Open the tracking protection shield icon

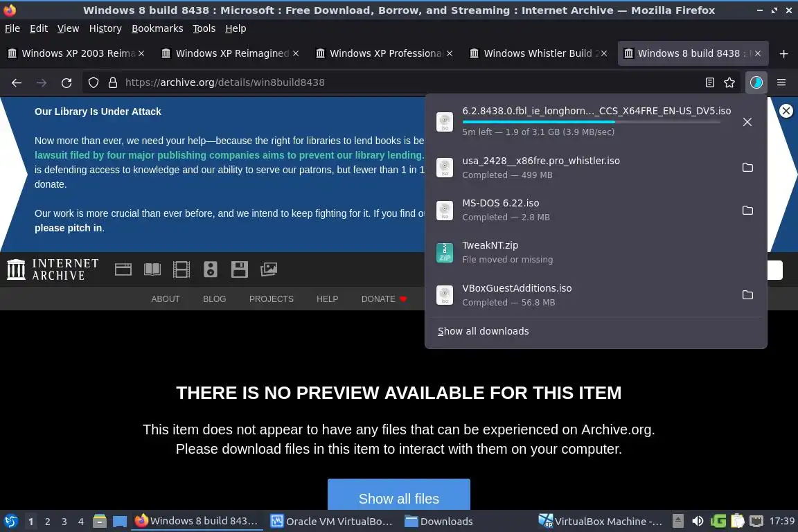pyautogui.click(x=93, y=82)
